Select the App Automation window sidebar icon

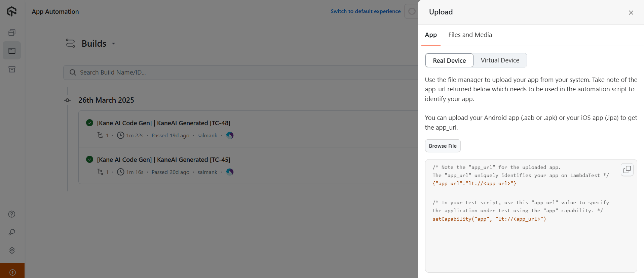tap(12, 51)
